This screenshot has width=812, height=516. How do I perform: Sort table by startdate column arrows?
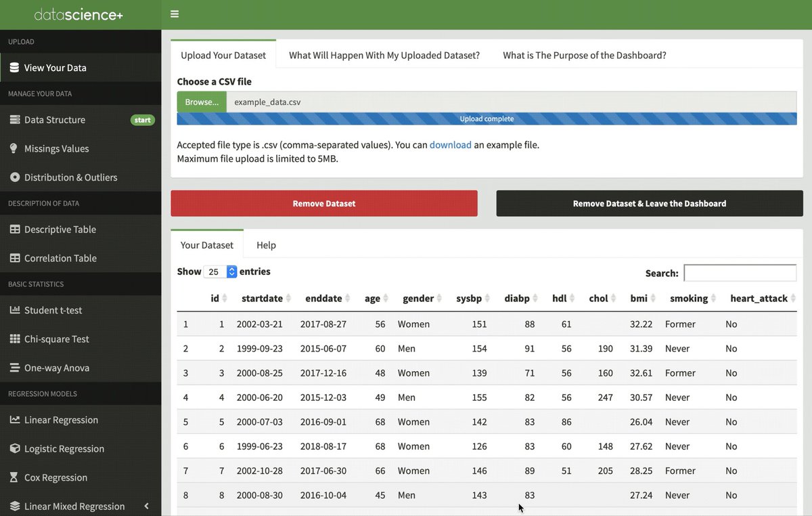288,299
